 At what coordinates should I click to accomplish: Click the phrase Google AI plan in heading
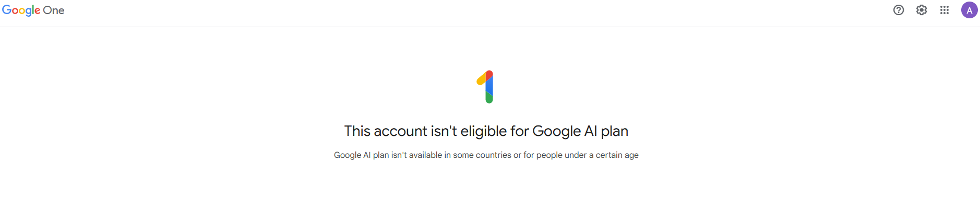(x=580, y=131)
